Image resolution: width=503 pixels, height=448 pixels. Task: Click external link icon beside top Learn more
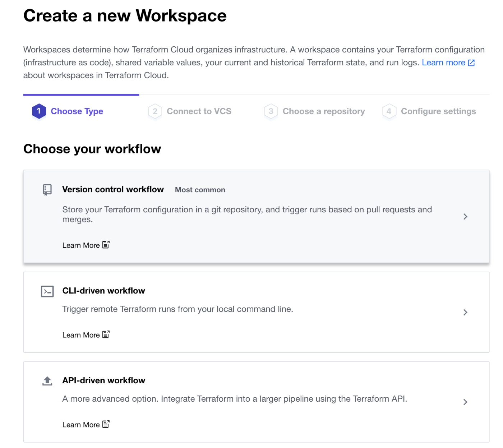point(471,63)
